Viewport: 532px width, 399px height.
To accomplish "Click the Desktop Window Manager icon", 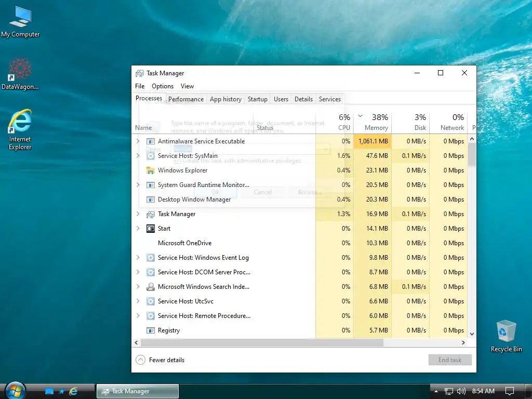I will point(150,199).
